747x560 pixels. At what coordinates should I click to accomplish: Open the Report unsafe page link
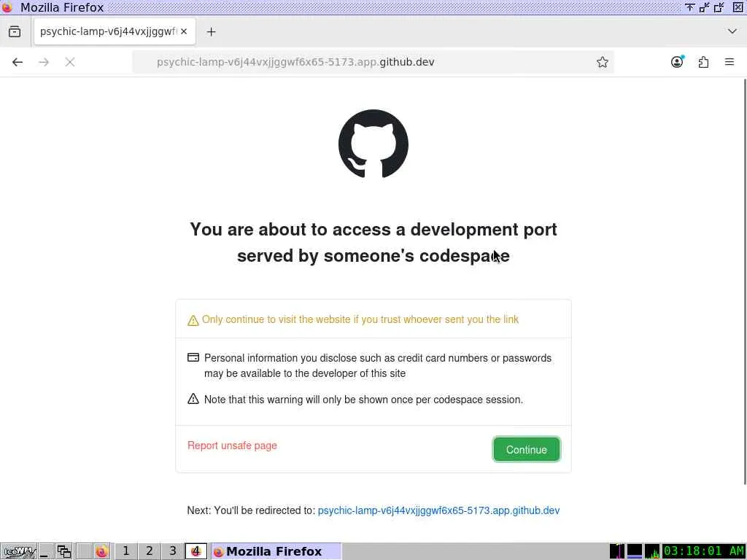232,446
